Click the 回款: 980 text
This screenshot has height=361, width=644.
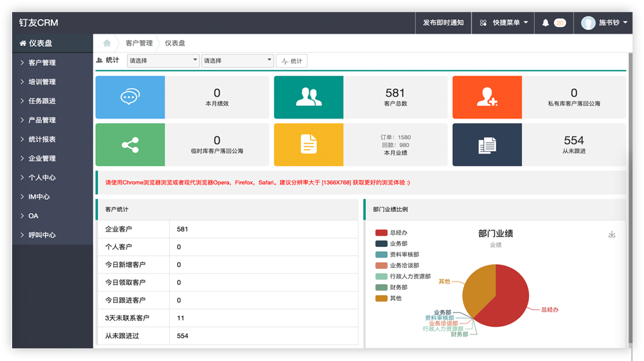coord(396,145)
